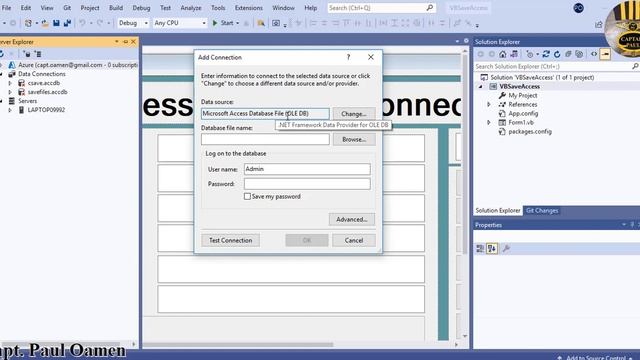Open the Project menu
The image size is (640, 360).
point(90,8)
